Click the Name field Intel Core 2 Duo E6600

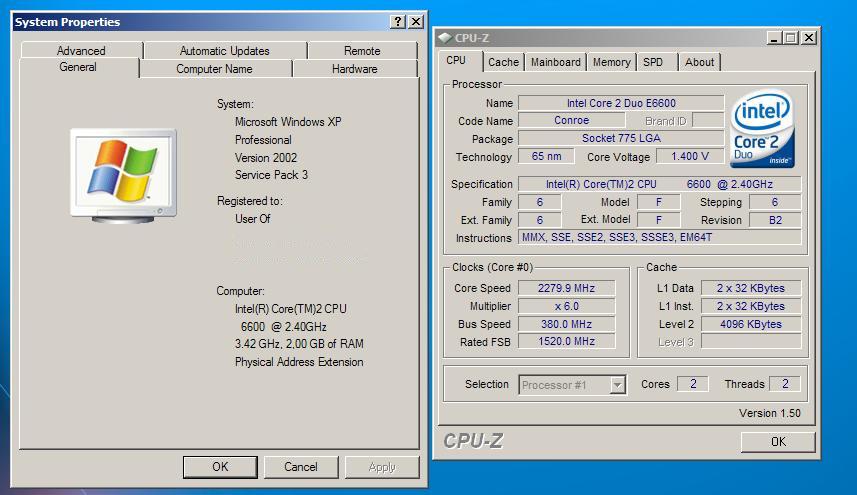[621, 103]
